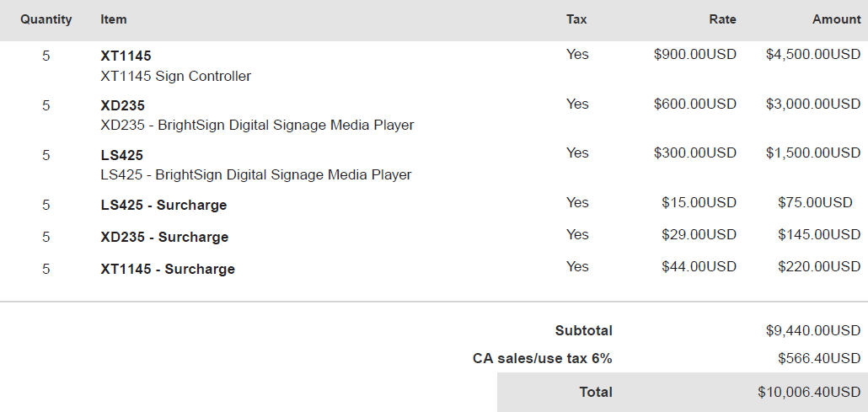Click the Tax column header
The width and height of the screenshot is (868, 412).
(x=576, y=19)
